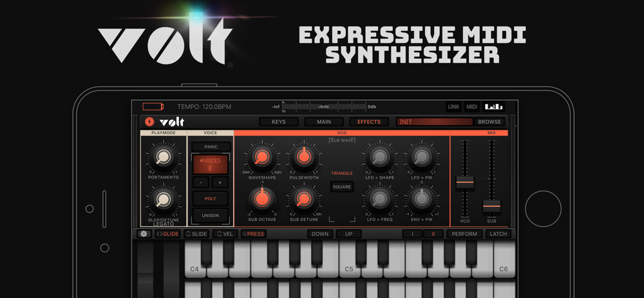Click the TEMPO: 120.0BPM display

(x=204, y=107)
